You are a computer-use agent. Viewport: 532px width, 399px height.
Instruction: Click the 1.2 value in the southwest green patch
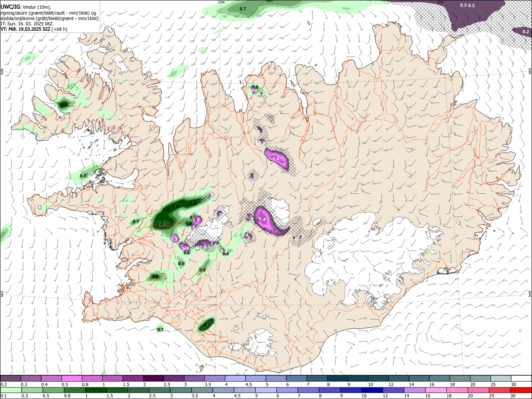pos(155,277)
